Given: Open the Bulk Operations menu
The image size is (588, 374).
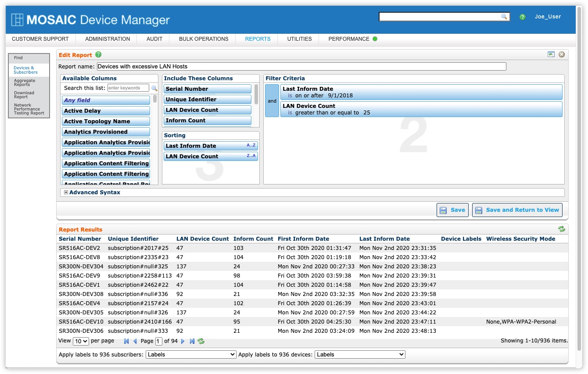Looking at the screenshot, I should click(x=204, y=39).
